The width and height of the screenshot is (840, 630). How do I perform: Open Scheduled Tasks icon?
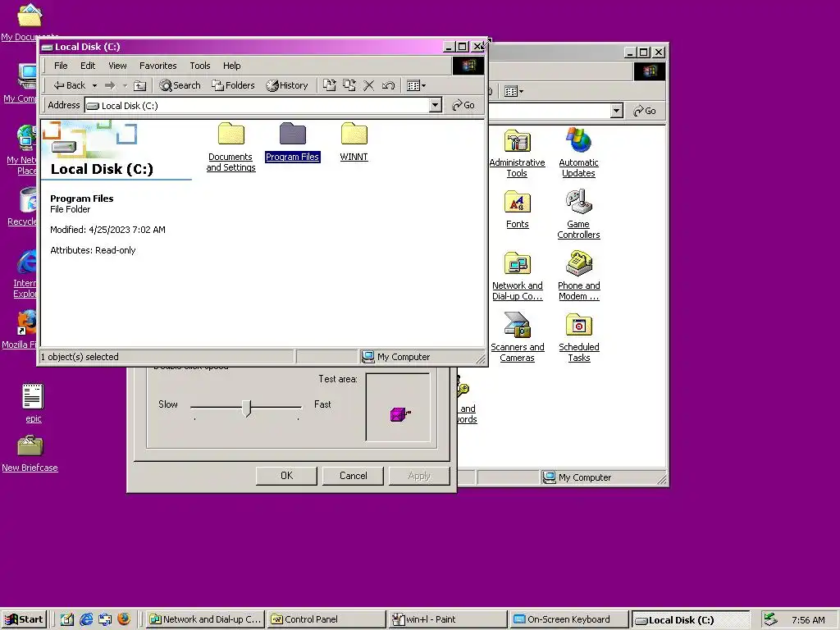[578, 337]
